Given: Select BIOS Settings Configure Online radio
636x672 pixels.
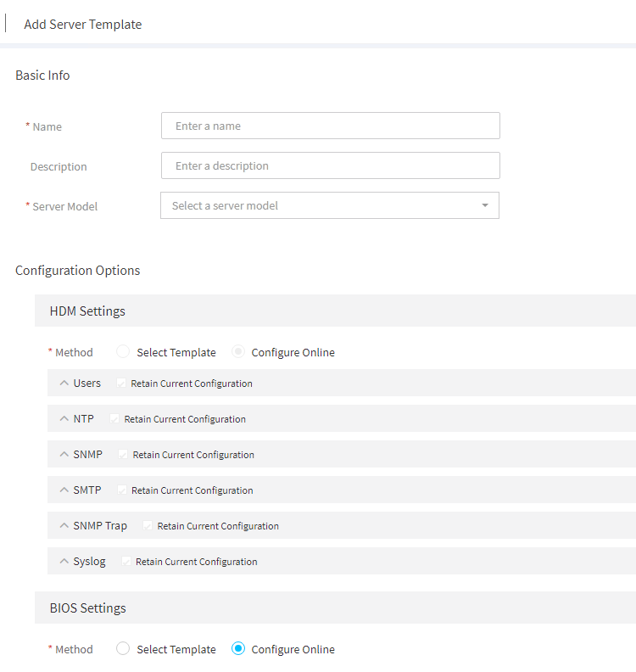Looking at the screenshot, I should tap(238, 648).
